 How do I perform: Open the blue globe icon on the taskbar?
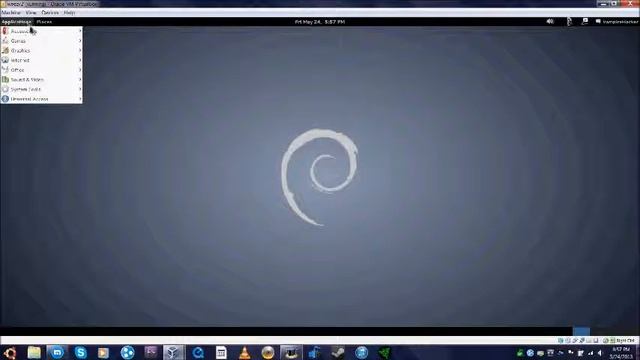tap(361, 352)
